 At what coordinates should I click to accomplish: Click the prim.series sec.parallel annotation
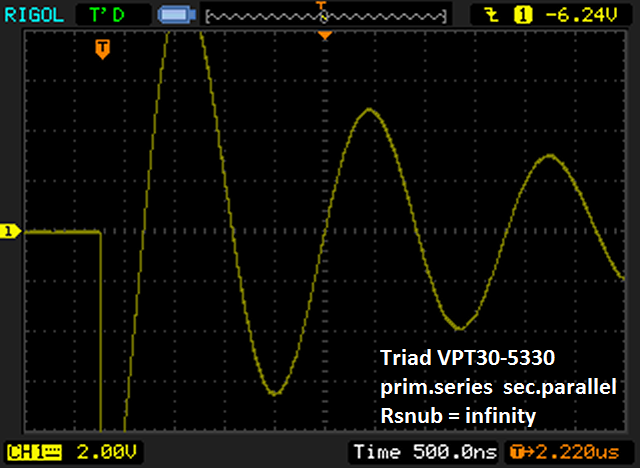click(x=498, y=387)
